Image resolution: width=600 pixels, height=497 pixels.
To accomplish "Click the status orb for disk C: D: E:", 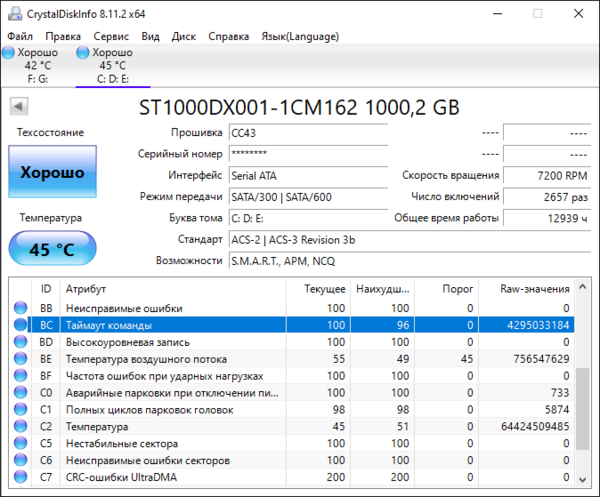I will pos(83,52).
